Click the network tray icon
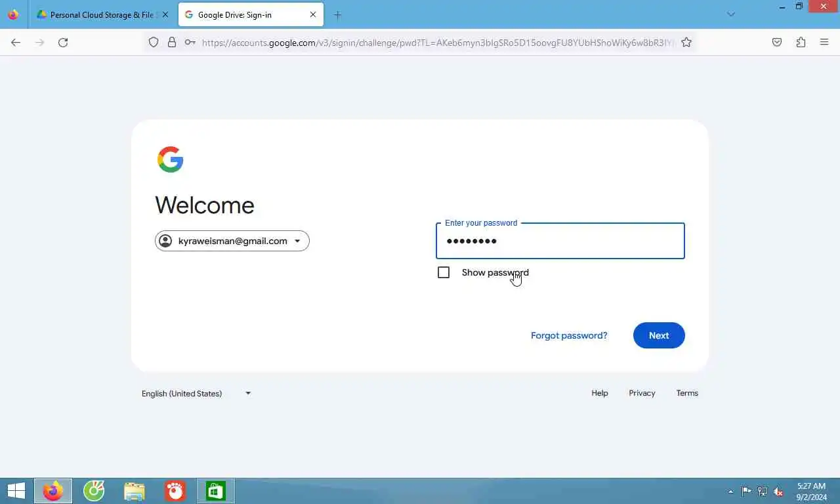Screen dimensions: 840x504 [763, 491]
